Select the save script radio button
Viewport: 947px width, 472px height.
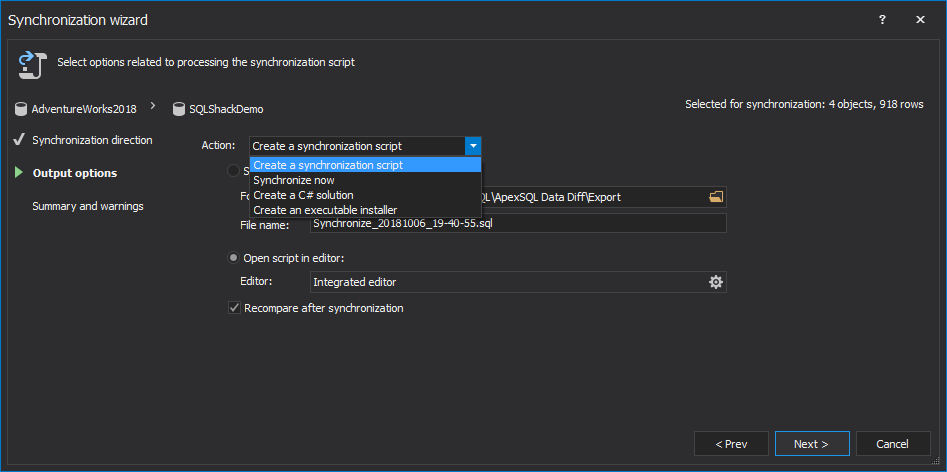(x=234, y=171)
